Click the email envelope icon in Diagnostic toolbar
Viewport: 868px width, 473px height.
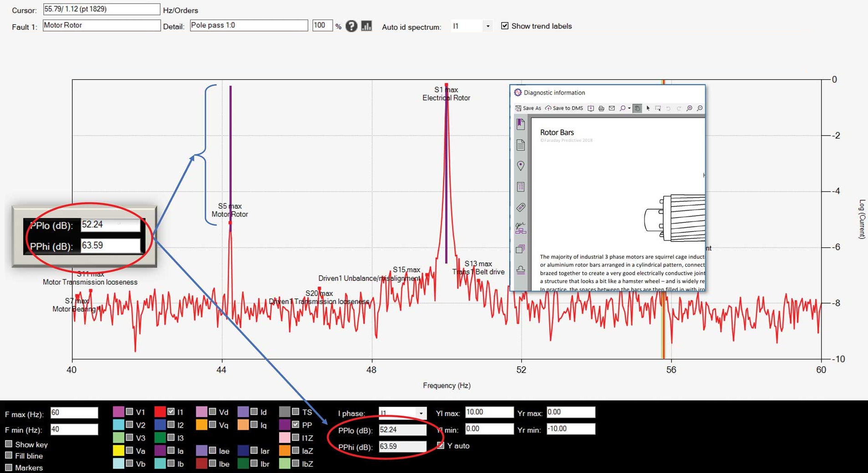[x=612, y=108]
